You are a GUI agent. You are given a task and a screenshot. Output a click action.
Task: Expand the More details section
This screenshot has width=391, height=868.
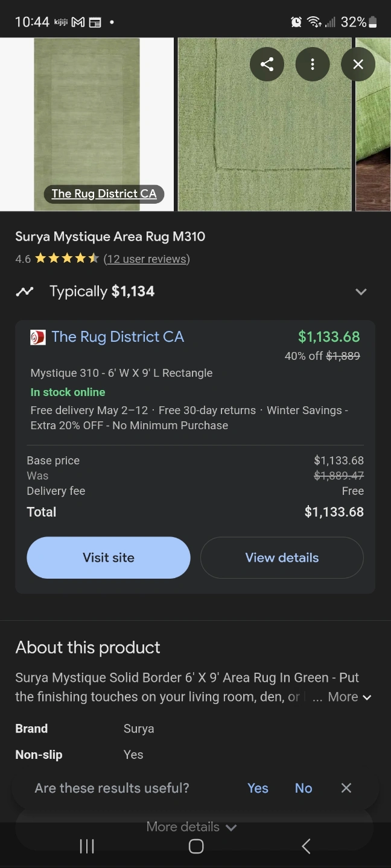191,827
